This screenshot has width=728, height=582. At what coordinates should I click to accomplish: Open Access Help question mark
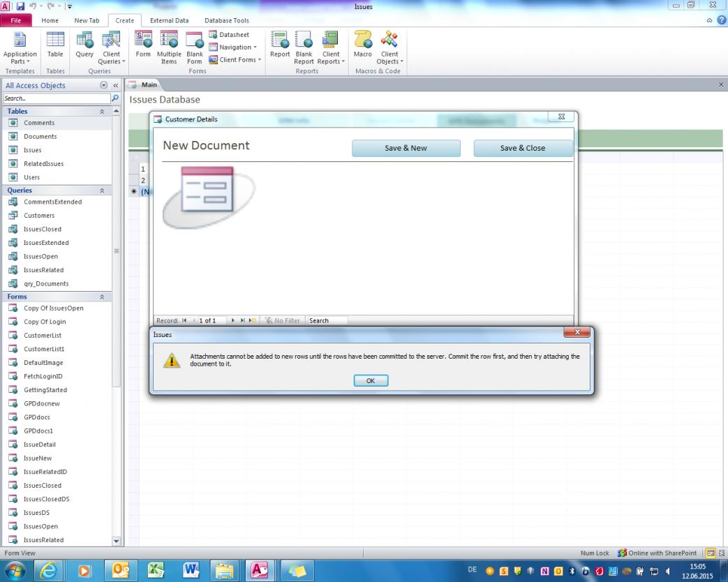pyautogui.click(x=722, y=20)
